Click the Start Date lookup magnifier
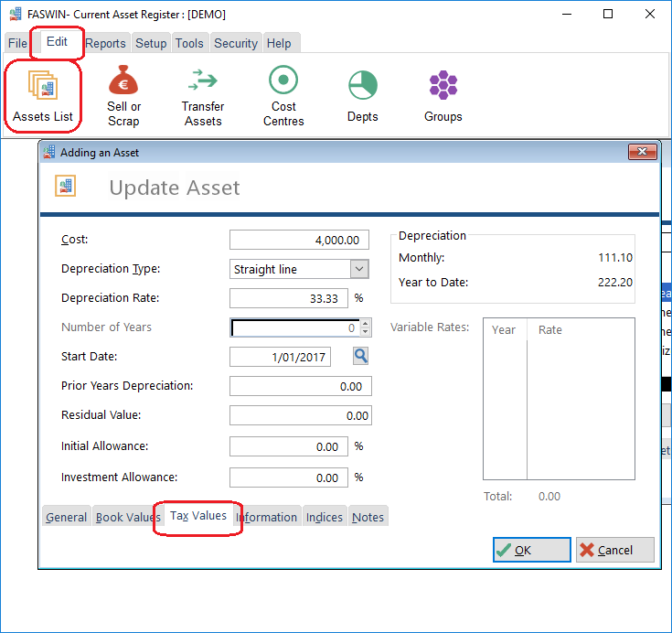The width and height of the screenshot is (672, 633). coord(360,356)
